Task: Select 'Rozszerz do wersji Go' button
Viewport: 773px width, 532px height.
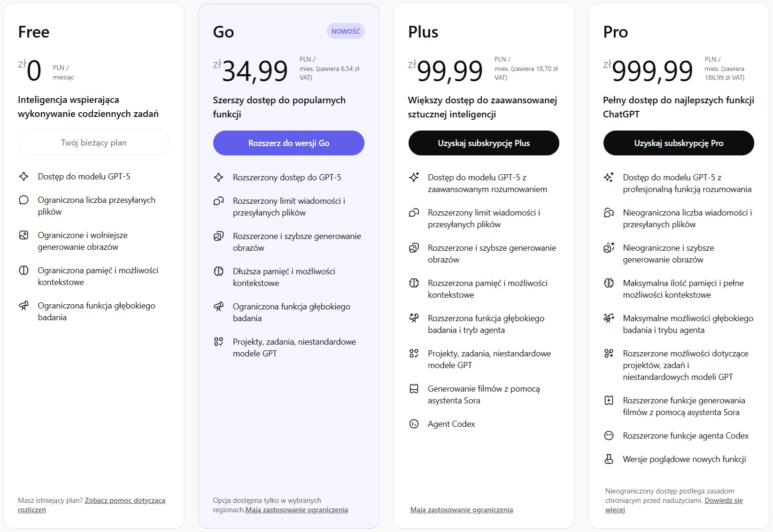Action: (x=288, y=143)
